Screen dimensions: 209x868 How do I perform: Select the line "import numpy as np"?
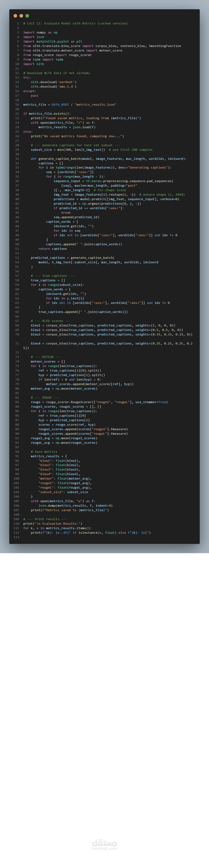pyautogui.click(x=40, y=33)
